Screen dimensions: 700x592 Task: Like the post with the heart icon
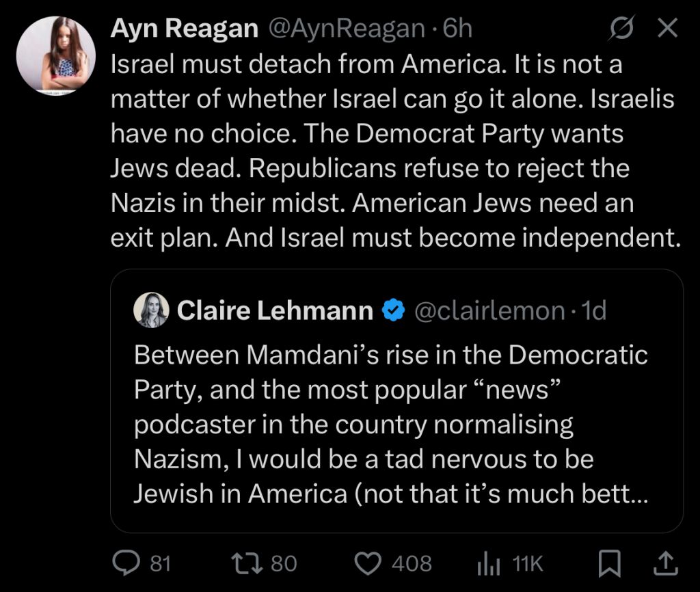click(x=369, y=563)
